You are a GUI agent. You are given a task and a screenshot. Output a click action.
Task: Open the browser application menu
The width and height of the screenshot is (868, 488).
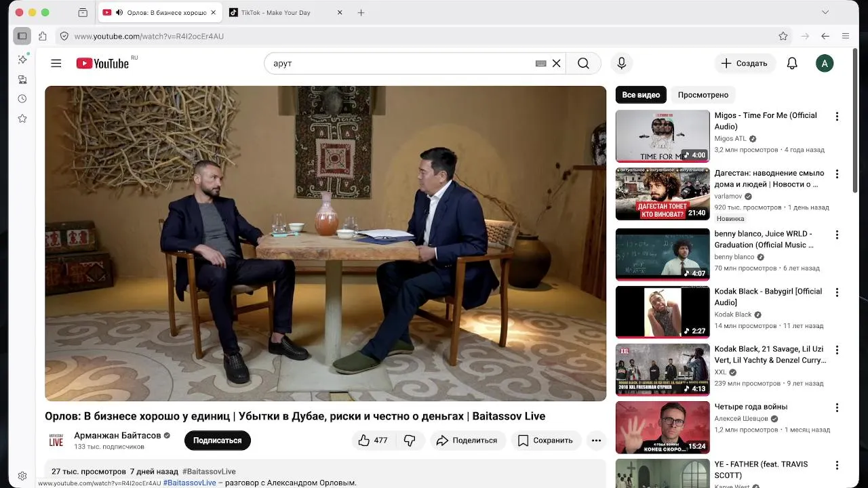coord(846,36)
